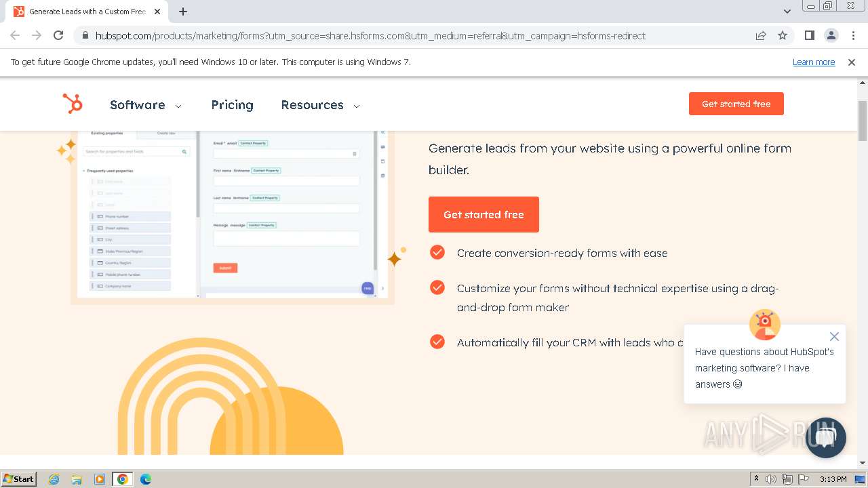Click header Get started free button
Image resolution: width=868 pixels, height=488 pixels.
pos(736,104)
